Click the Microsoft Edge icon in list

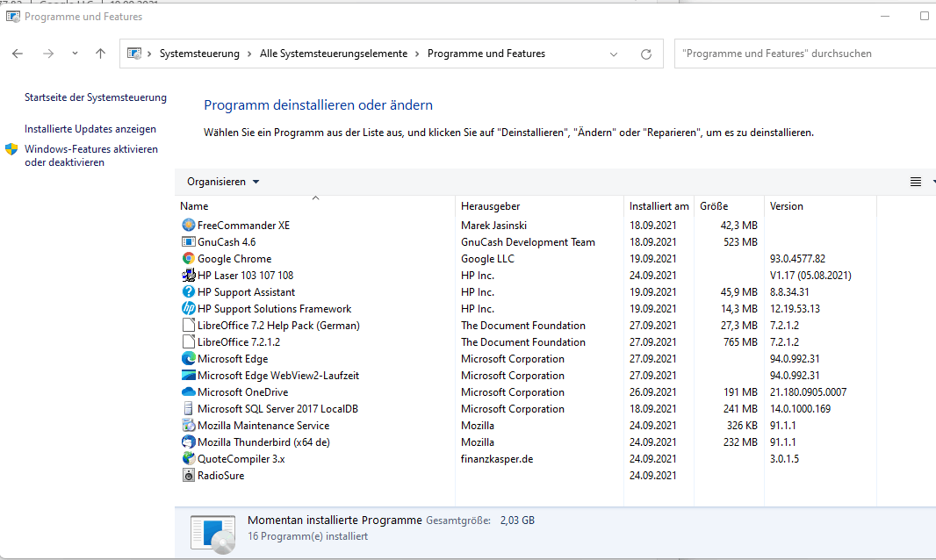point(189,359)
